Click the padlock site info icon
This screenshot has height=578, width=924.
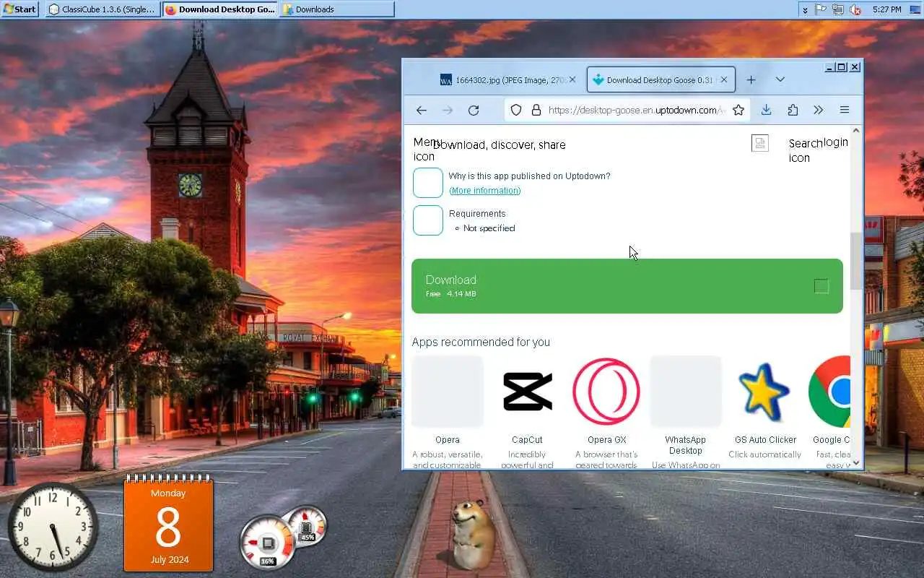[536, 110]
